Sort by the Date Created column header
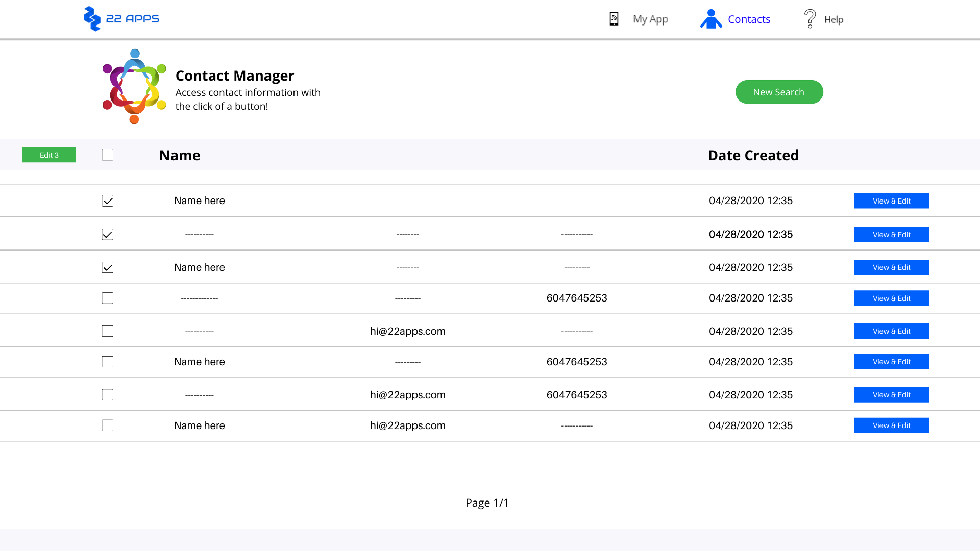The width and height of the screenshot is (980, 551). pyautogui.click(x=753, y=155)
